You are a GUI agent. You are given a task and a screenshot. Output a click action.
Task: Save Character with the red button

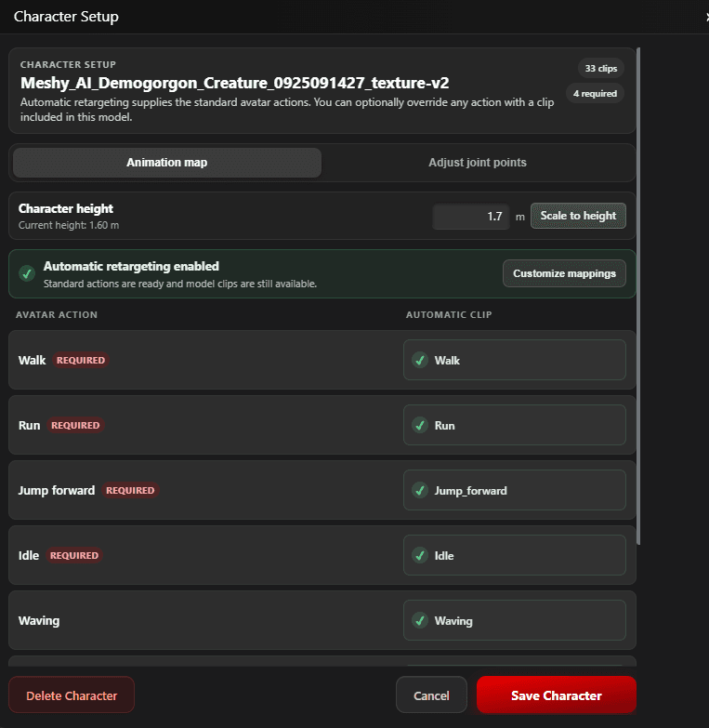[x=557, y=695]
